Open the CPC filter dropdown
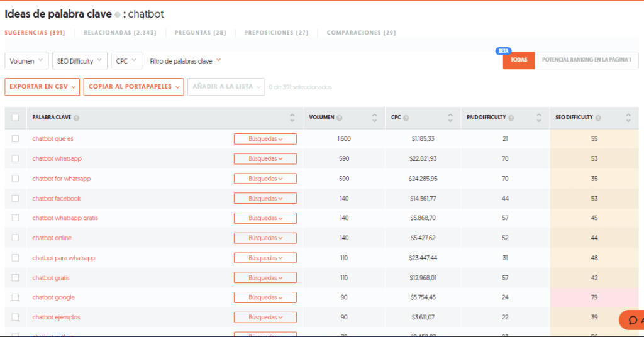The width and height of the screenshot is (644, 337). click(x=126, y=61)
